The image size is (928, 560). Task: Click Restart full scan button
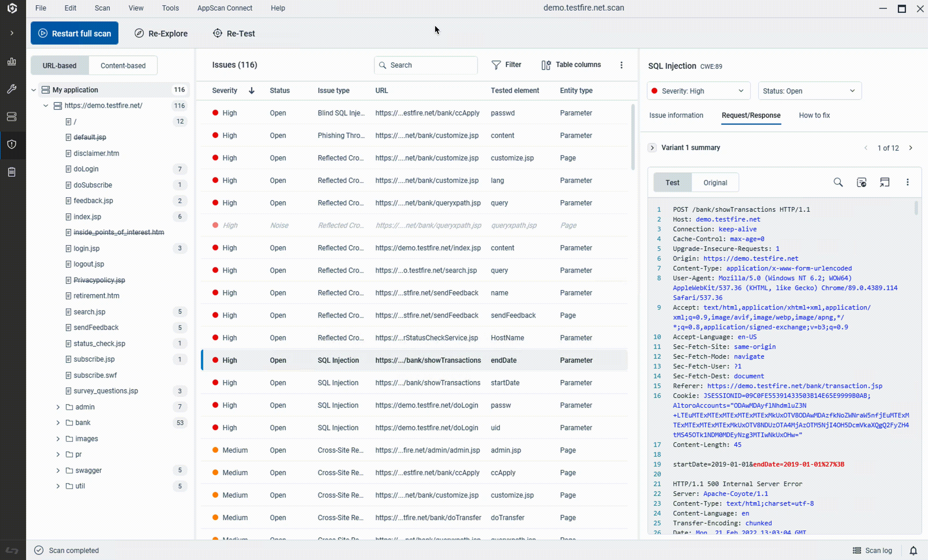pos(74,33)
